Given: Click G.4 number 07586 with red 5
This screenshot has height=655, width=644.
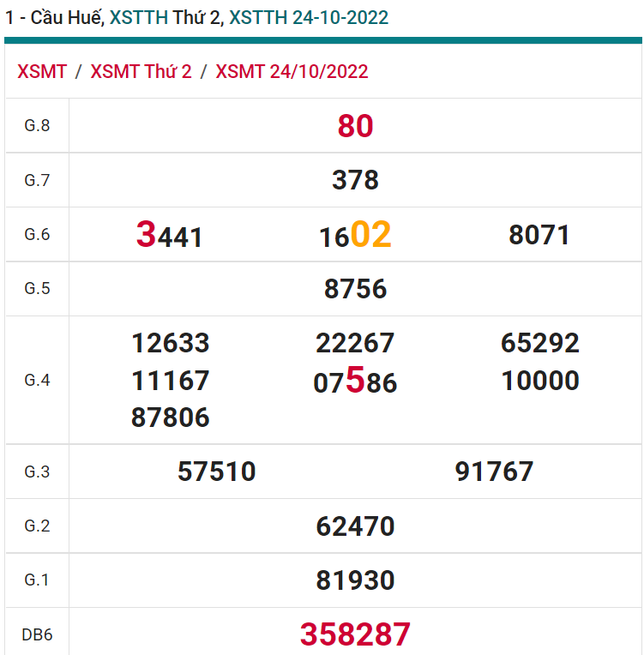Looking at the screenshot, I should pos(355,382).
